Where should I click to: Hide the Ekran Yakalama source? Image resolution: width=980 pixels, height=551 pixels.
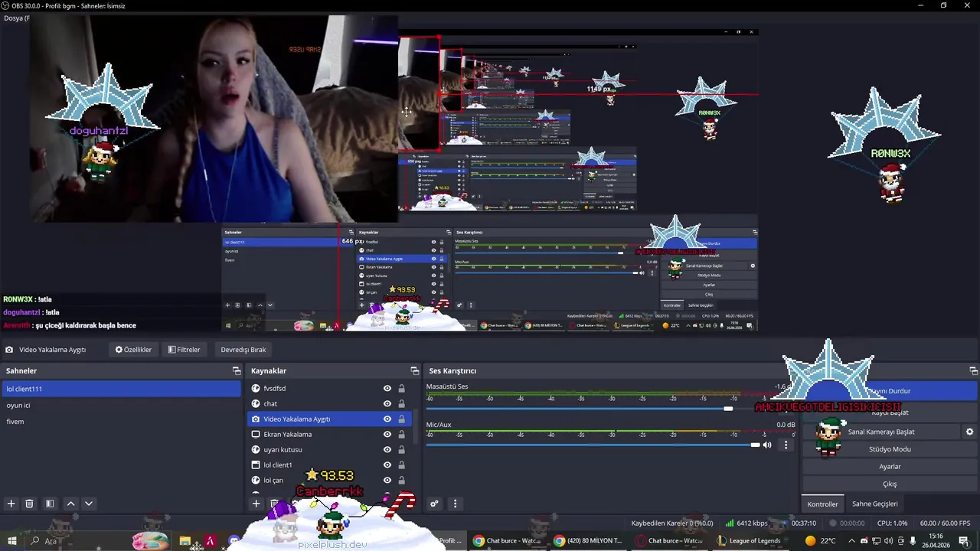[x=387, y=434]
